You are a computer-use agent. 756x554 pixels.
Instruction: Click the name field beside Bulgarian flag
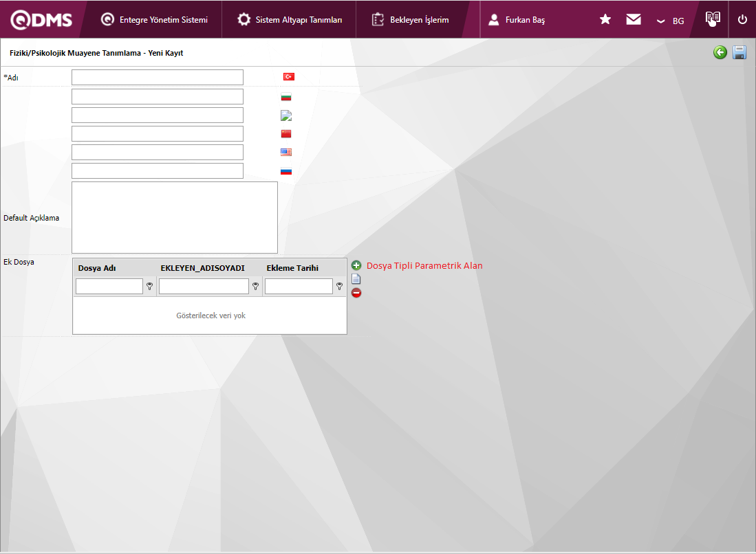(x=157, y=96)
